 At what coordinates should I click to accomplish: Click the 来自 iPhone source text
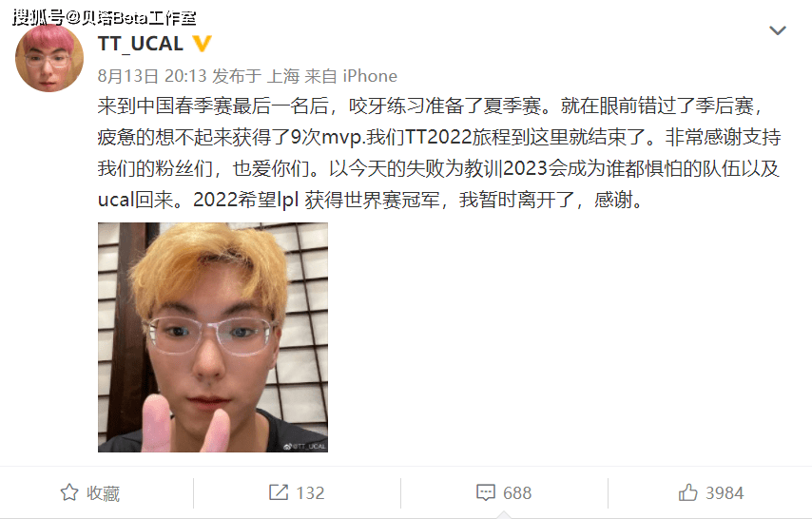click(x=351, y=76)
